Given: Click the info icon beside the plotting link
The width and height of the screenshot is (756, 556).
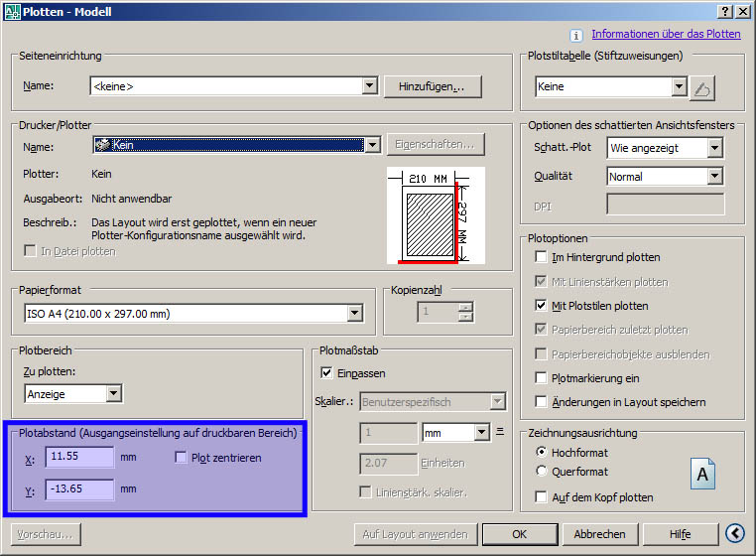Looking at the screenshot, I should [x=575, y=35].
